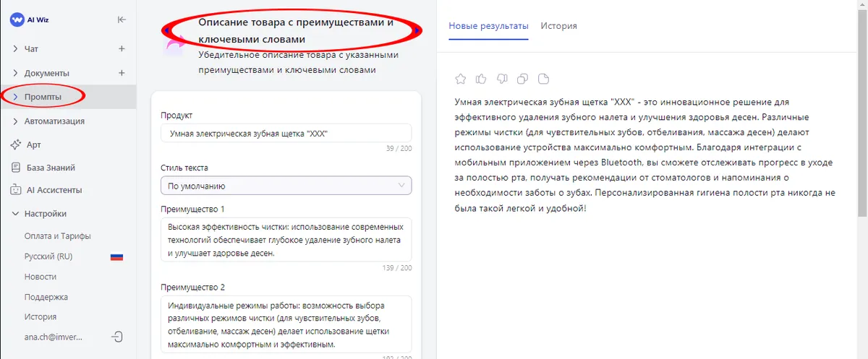
Task: Click the Преимущество 1 text area
Action: [286, 240]
